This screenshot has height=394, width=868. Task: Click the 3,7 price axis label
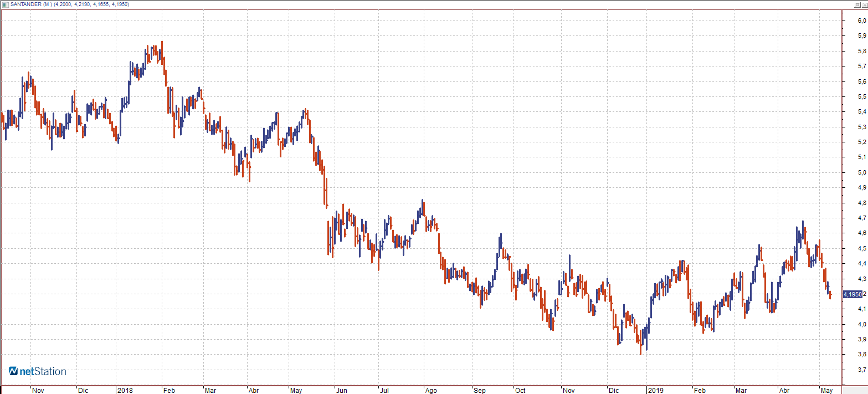pyautogui.click(x=862, y=370)
